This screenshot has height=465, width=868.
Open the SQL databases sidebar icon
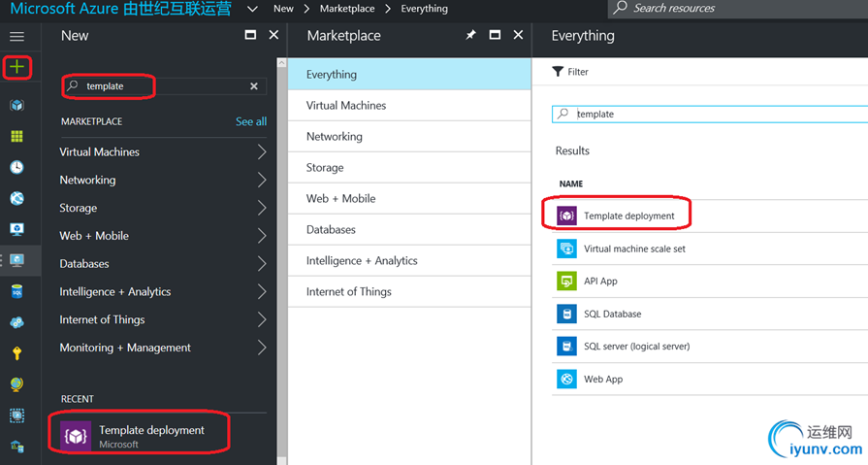click(x=16, y=291)
